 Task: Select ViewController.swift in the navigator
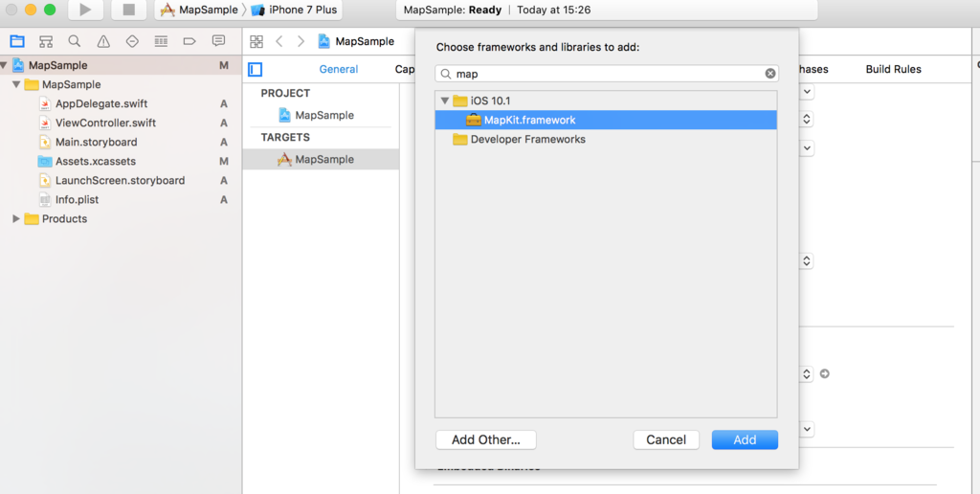click(105, 123)
